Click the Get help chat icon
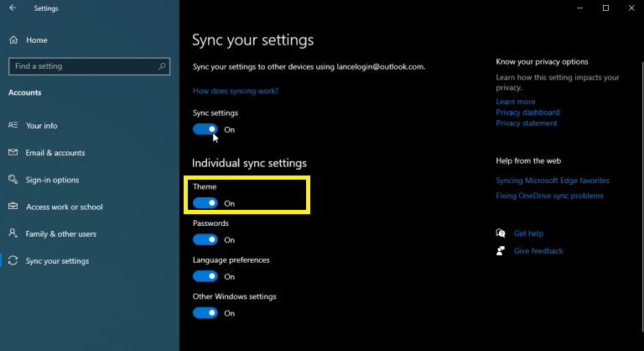644x351 pixels. coord(501,233)
